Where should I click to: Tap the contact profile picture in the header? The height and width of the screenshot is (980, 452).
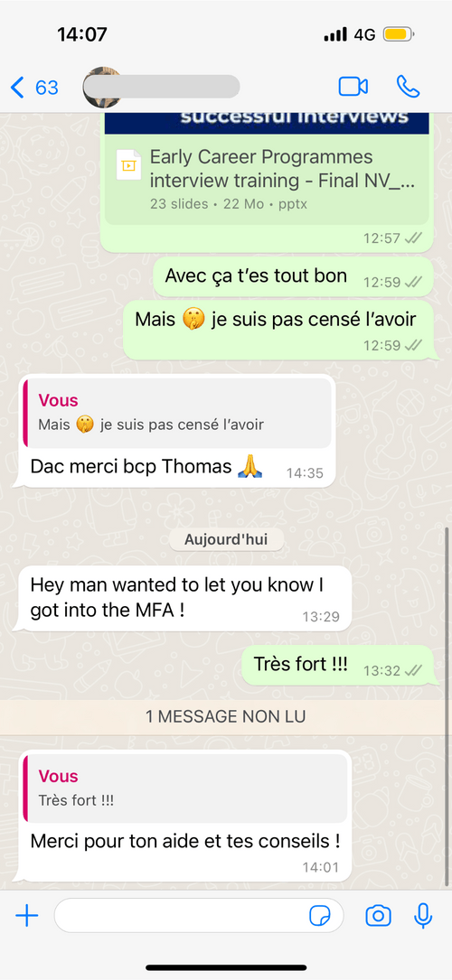tap(101, 87)
